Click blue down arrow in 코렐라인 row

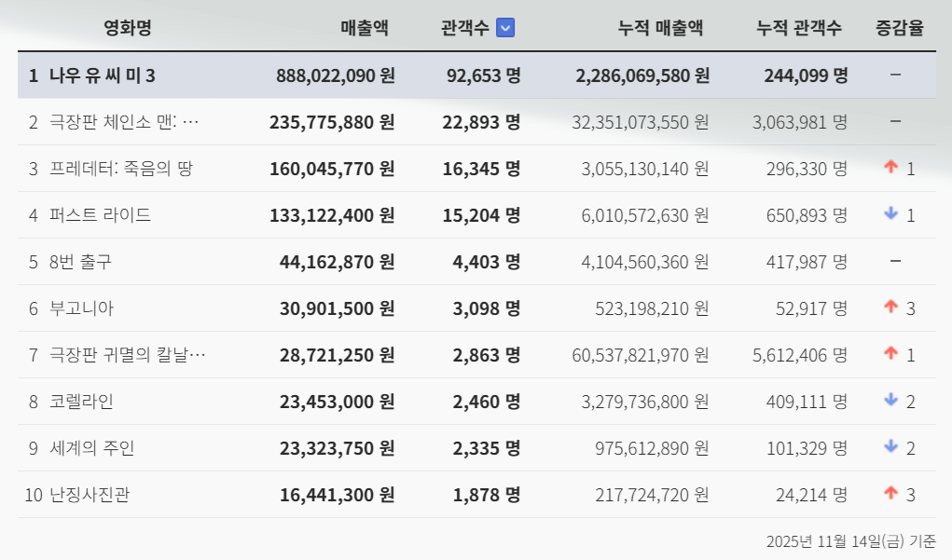click(x=890, y=399)
